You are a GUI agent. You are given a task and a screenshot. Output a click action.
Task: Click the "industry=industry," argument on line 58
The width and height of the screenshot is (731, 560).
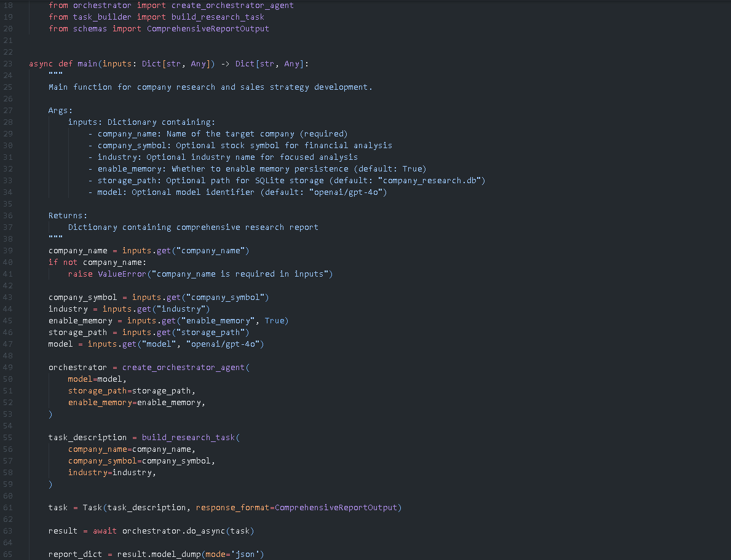113,473
